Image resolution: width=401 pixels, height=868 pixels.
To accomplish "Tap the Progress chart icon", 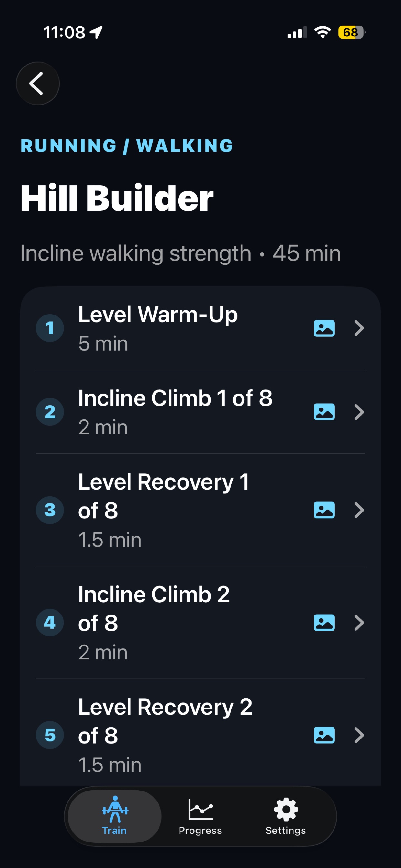I will pyautogui.click(x=200, y=809).
